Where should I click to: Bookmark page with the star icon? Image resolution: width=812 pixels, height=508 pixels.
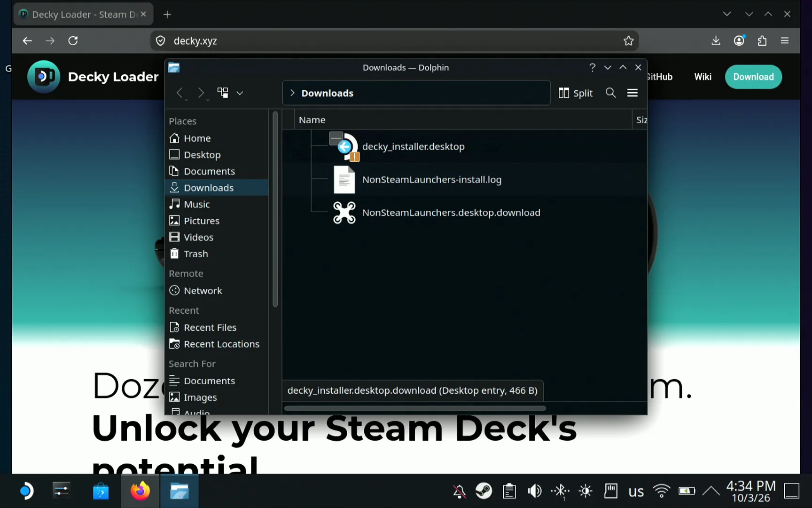click(628, 41)
